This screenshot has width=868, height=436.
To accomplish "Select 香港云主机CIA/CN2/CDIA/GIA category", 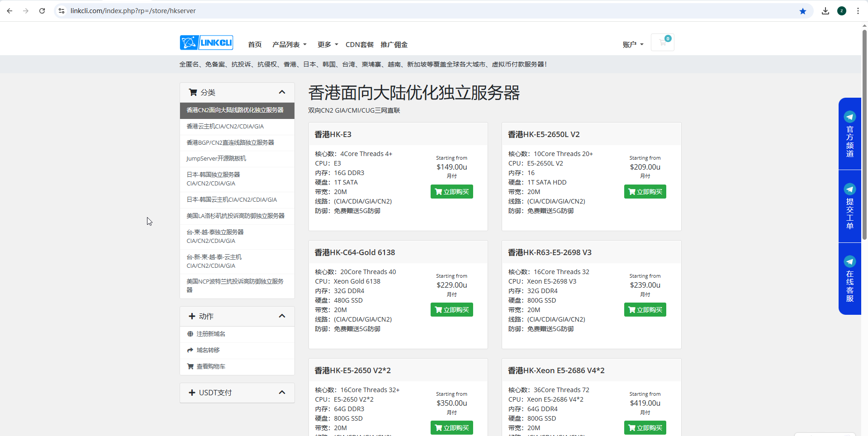I will pyautogui.click(x=237, y=127).
